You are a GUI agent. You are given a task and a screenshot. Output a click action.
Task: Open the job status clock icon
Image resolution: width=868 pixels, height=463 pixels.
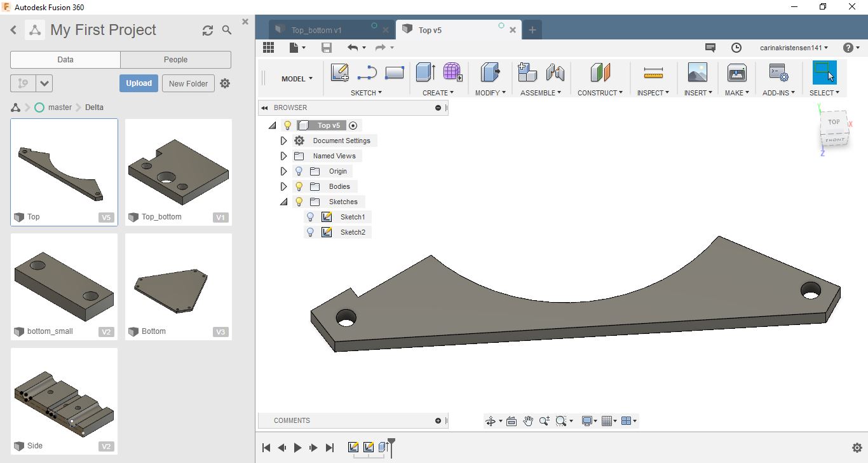736,48
